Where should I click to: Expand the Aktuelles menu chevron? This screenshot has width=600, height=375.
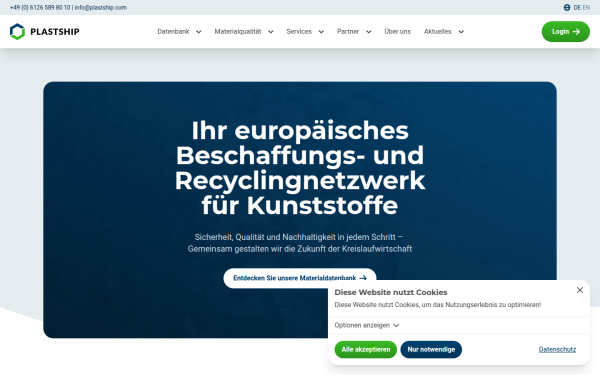461,32
